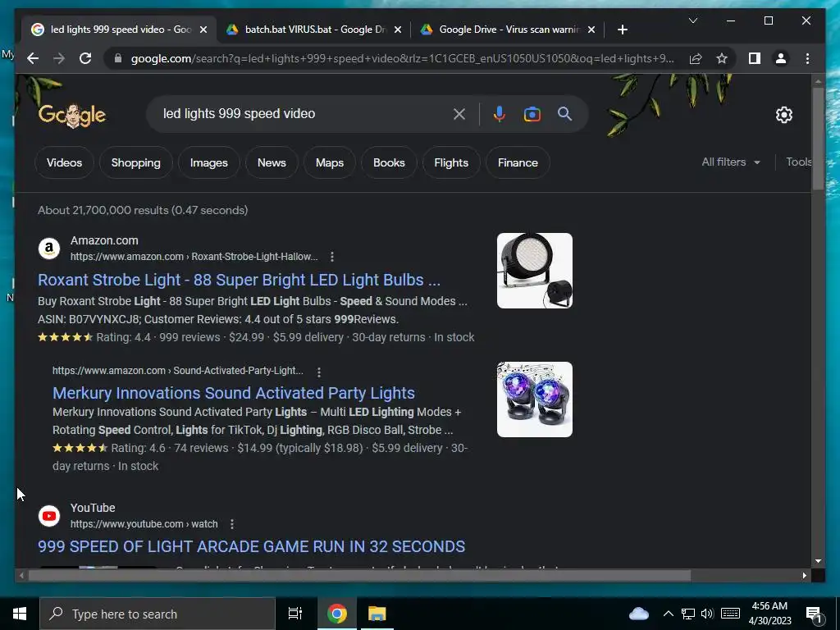This screenshot has width=840, height=630.
Task: Switch to batch.bat VIRUS.bat Drive tab
Action: click(x=315, y=30)
